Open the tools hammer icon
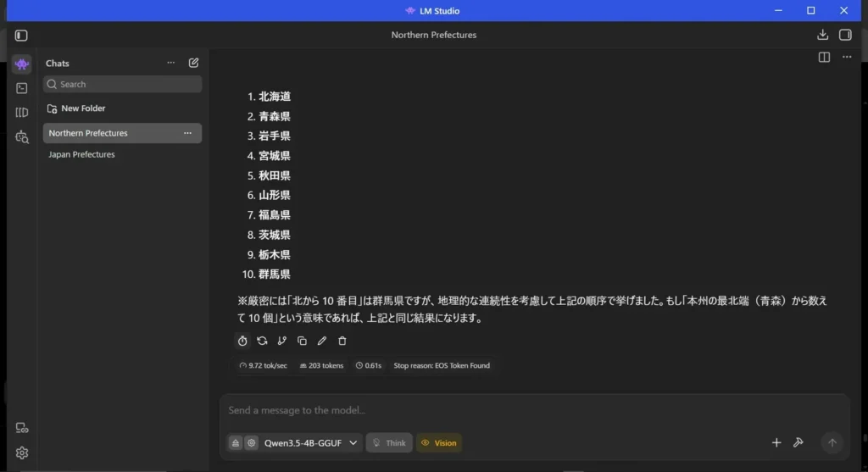 pos(798,442)
